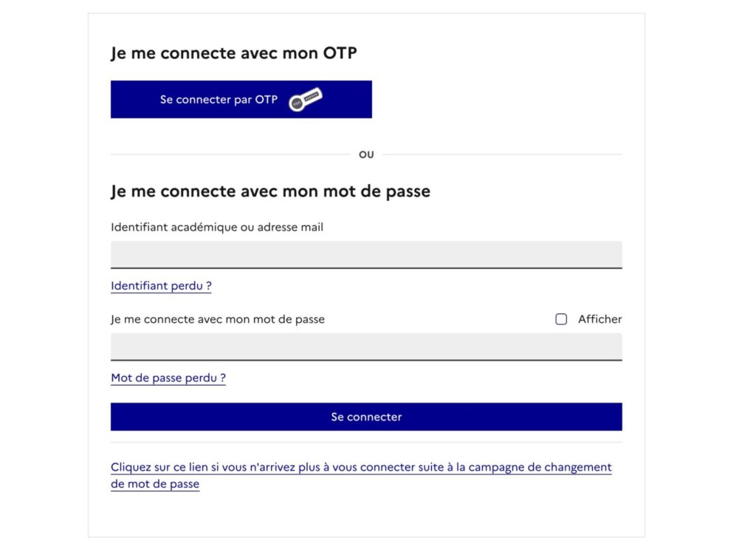Open the "Identifiant perdu ?" link

(161, 286)
